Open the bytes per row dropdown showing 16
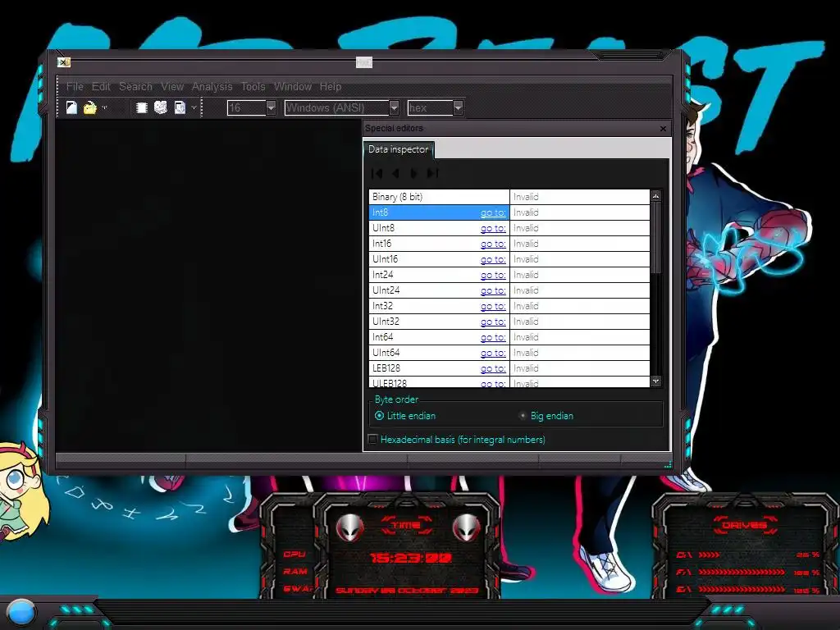 (x=271, y=107)
